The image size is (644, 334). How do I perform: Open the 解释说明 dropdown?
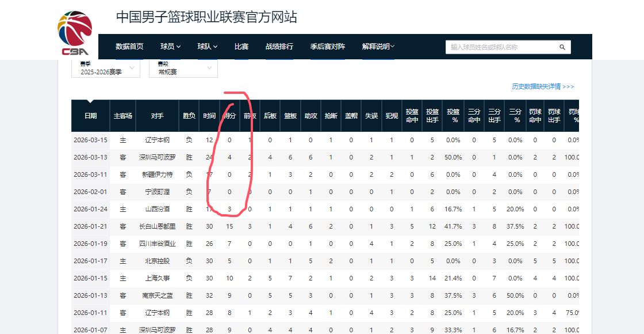point(378,47)
